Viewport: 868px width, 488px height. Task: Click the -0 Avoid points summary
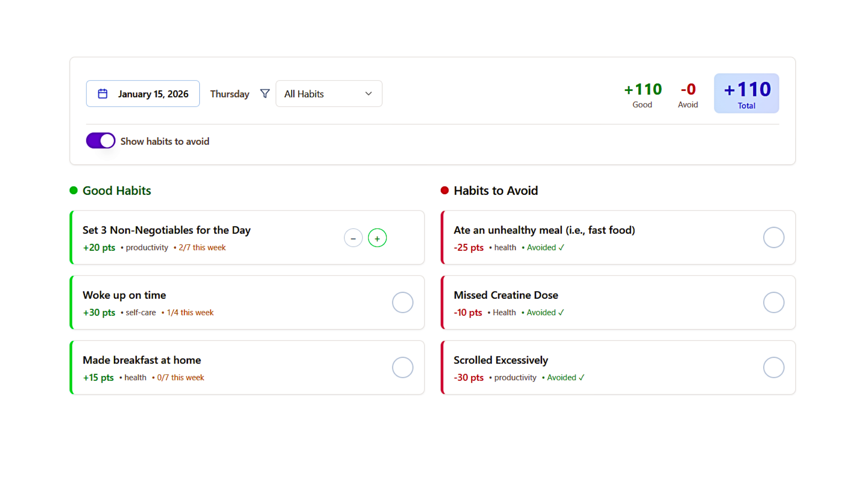[x=688, y=94]
